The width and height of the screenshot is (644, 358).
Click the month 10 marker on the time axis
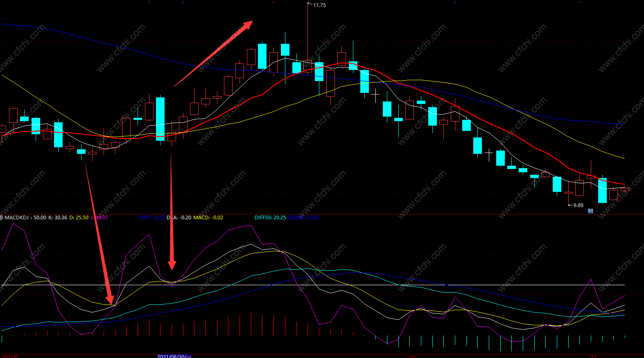pos(412,356)
